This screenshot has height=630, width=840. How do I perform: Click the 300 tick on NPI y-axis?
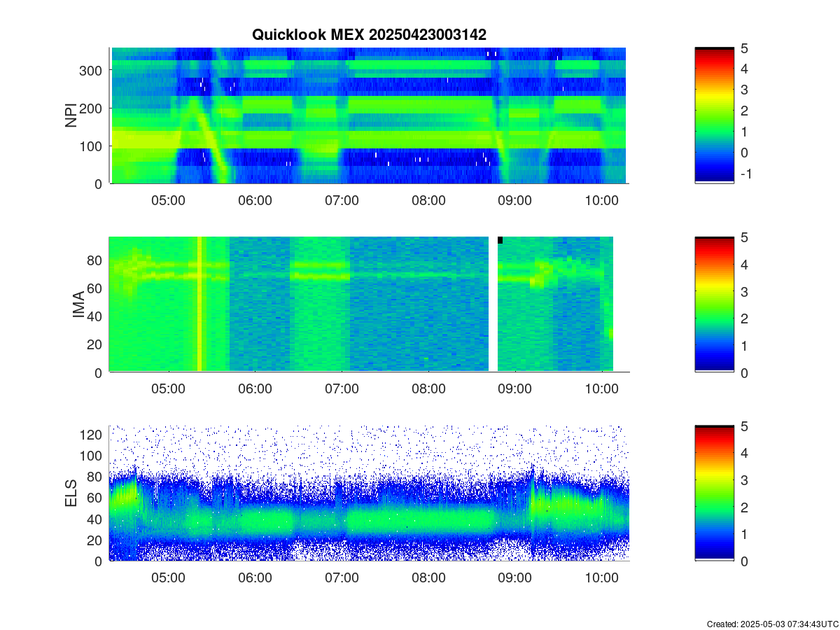coord(92,70)
